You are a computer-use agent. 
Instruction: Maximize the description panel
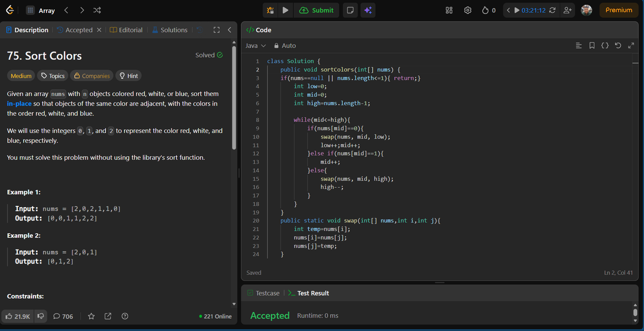coord(217,30)
